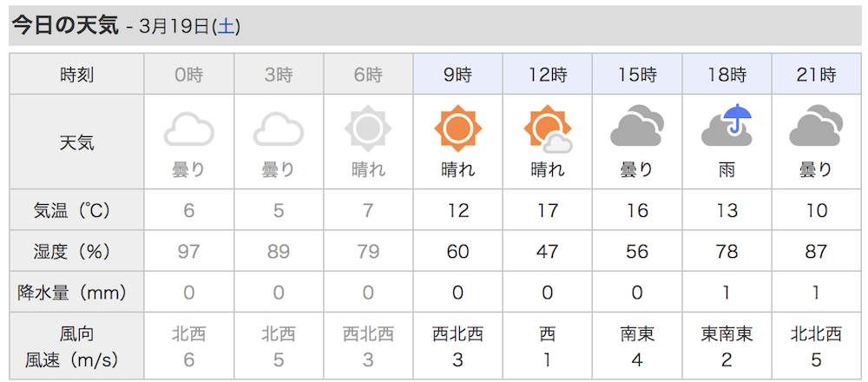This screenshot has height=382, width=868.
Task: Click the 降水量 (mm) row label
Action: coord(77,293)
